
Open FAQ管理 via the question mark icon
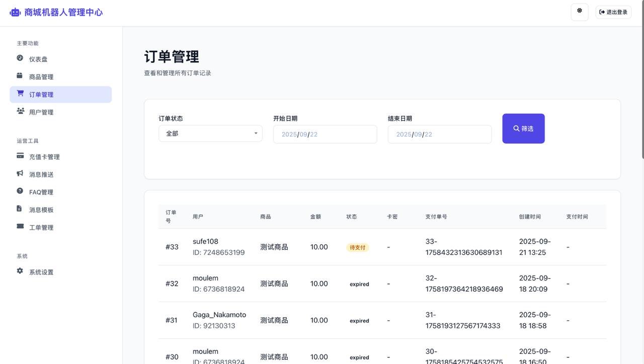20,192
